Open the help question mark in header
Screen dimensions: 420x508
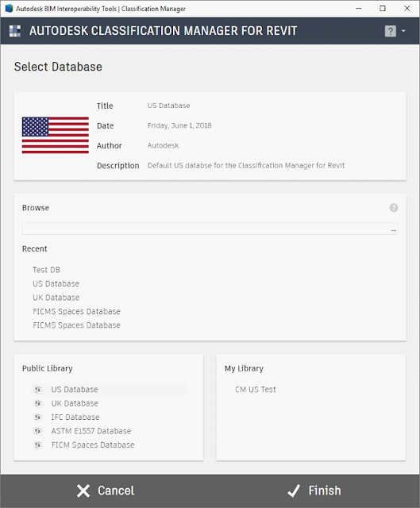tap(390, 31)
